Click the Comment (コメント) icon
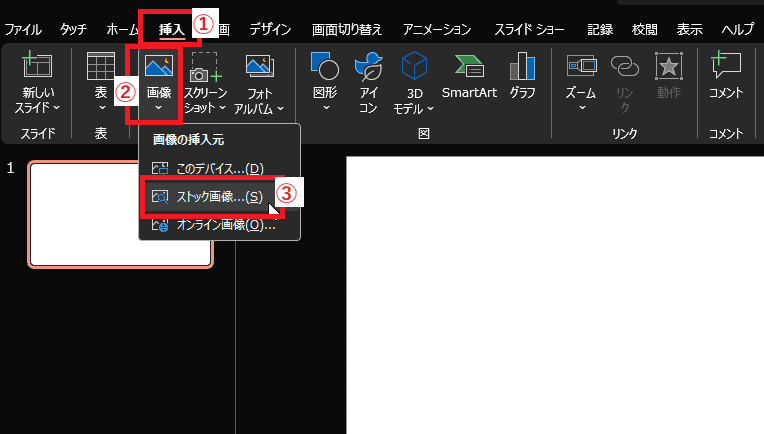The image size is (764, 434). [725, 67]
